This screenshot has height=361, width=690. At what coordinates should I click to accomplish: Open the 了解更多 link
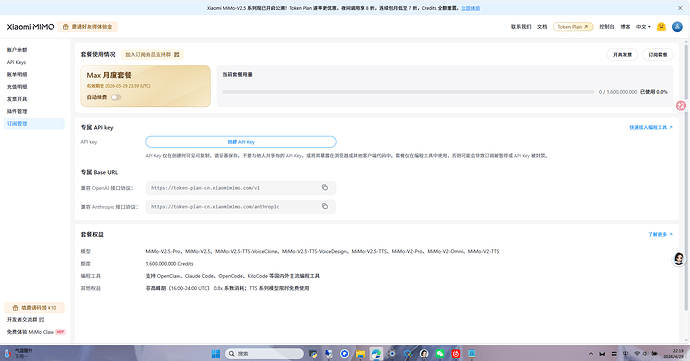click(x=660, y=234)
